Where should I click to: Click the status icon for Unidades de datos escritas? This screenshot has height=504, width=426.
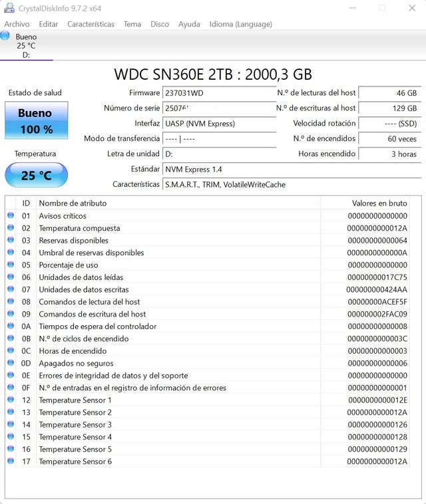[x=11, y=289]
